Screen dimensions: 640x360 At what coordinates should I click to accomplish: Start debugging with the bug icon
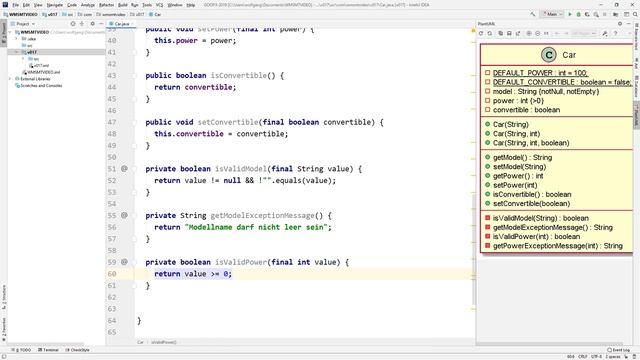pos(578,14)
